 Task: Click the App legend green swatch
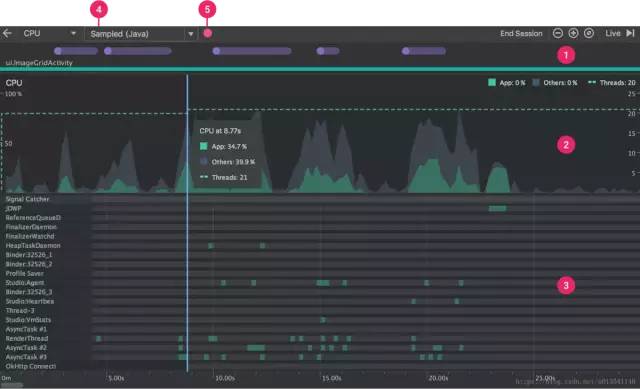[x=492, y=83]
